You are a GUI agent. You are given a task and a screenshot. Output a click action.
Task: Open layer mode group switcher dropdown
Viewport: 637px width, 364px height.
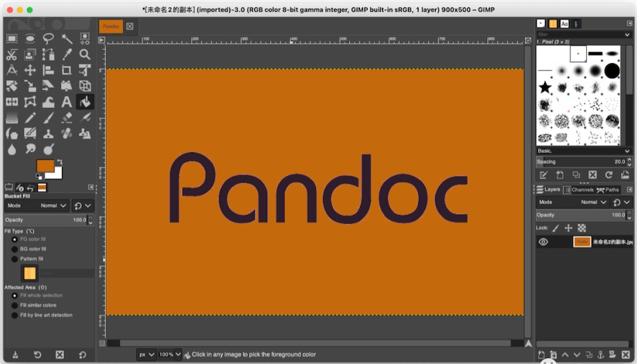[x=622, y=202]
